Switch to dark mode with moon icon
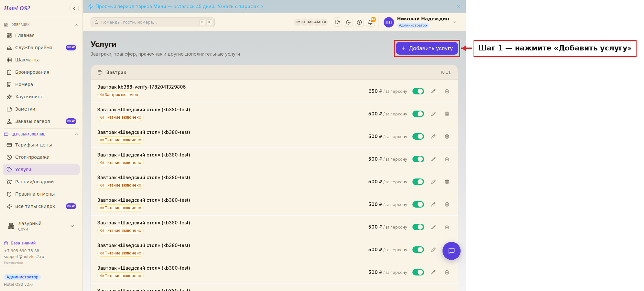Screen dimensions: 644x291 click(348, 22)
